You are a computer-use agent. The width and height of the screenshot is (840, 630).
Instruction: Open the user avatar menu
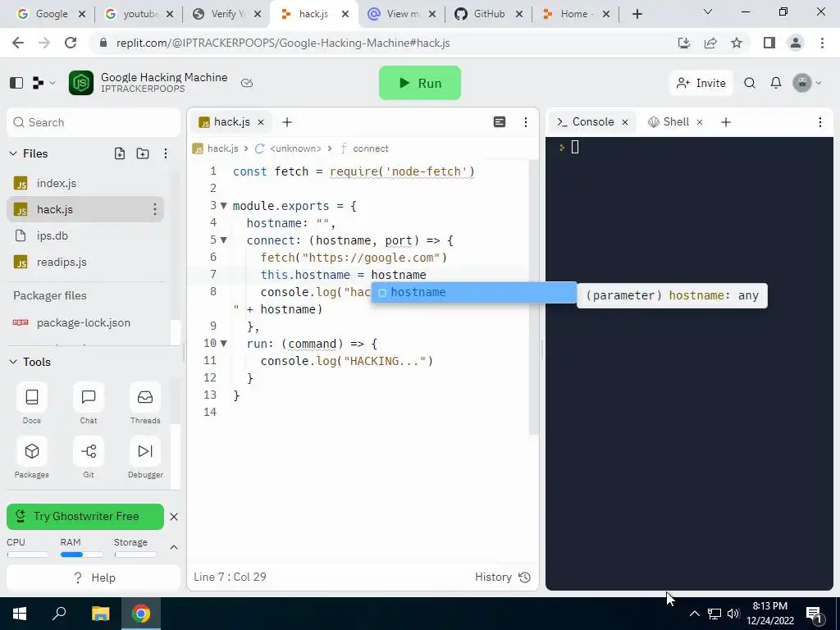point(806,83)
